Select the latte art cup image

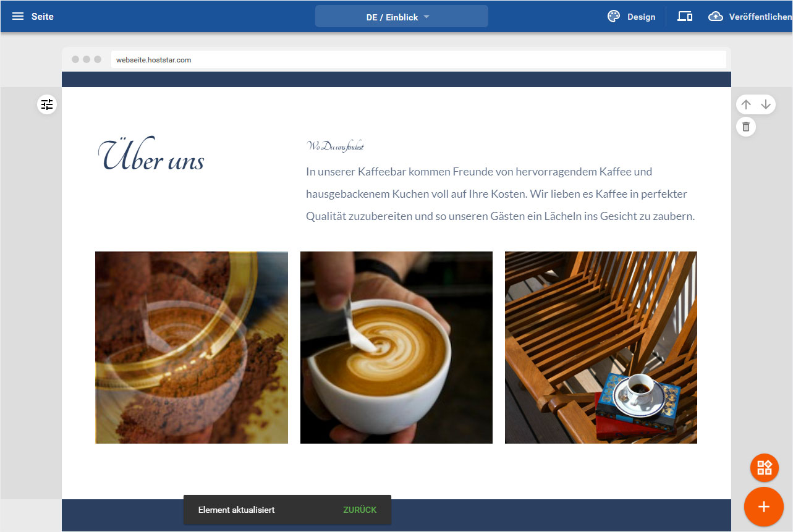(396, 347)
